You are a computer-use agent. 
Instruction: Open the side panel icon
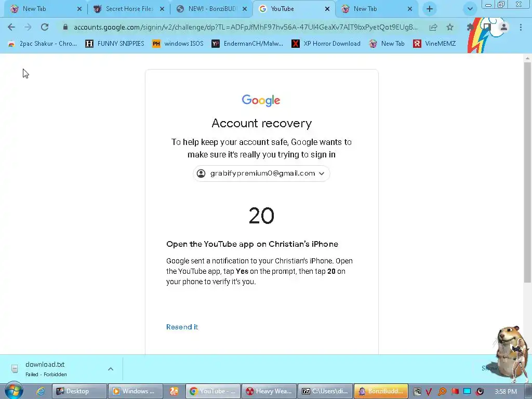487,27
